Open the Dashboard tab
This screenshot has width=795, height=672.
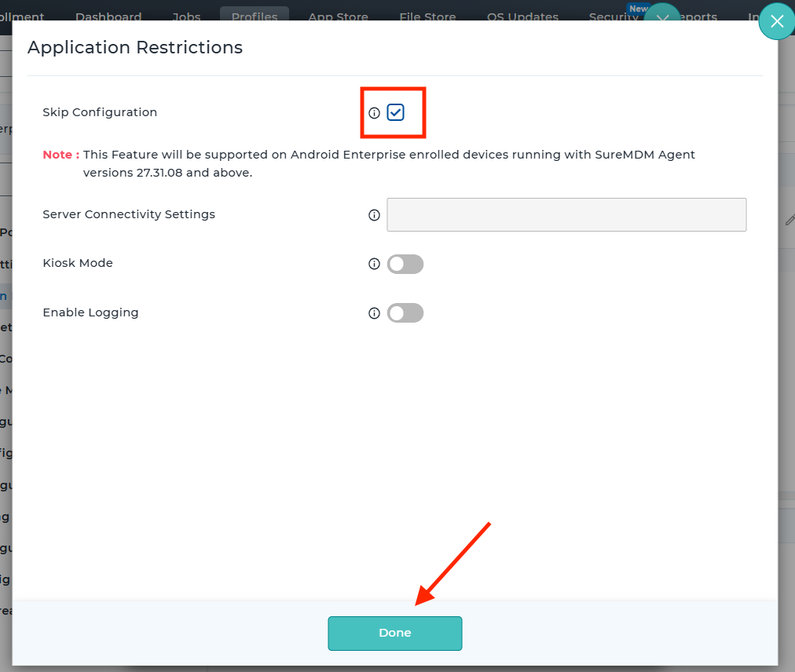click(x=108, y=16)
